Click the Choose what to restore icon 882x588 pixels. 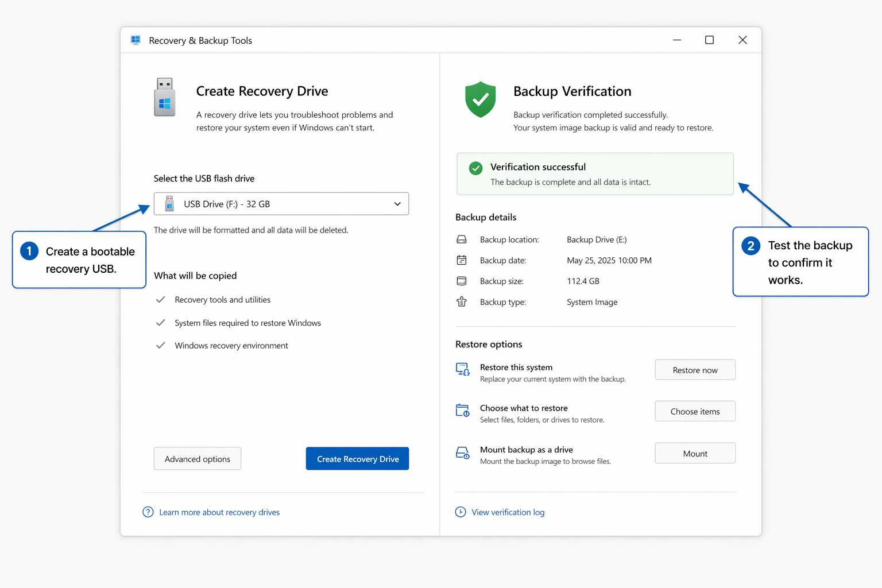[x=463, y=411]
